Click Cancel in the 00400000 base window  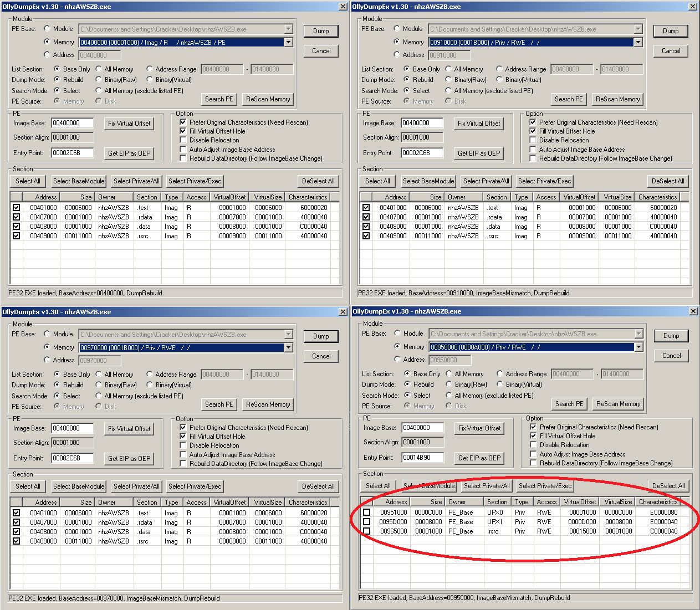click(321, 51)
